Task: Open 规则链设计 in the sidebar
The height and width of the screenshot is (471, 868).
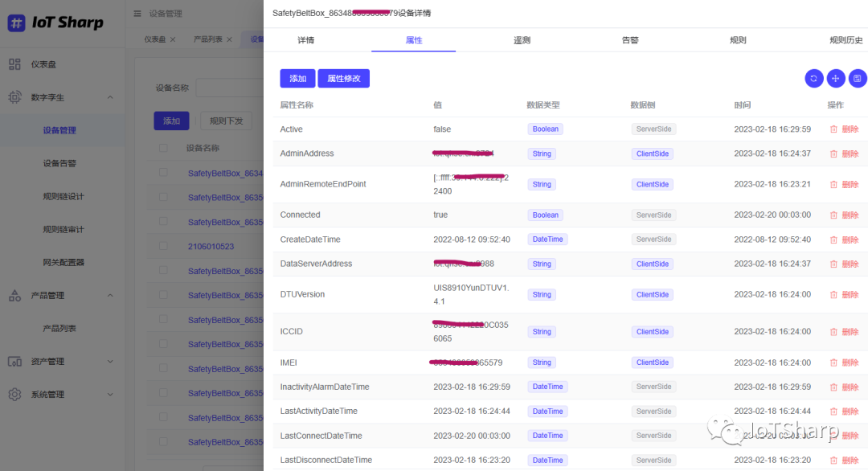Action: [63, 197]
